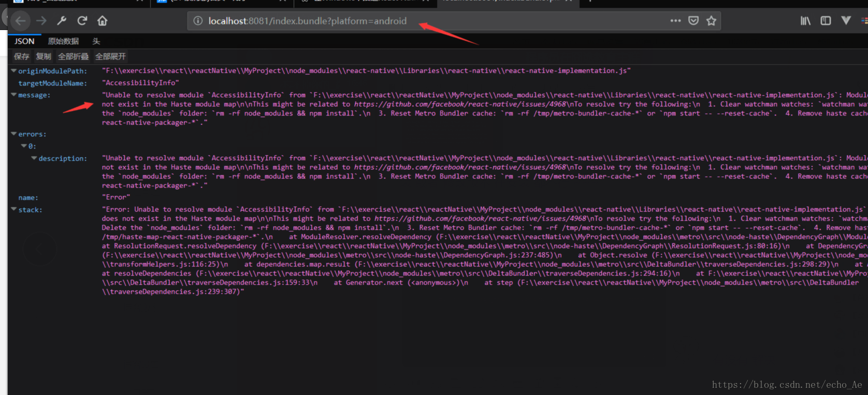868x395 pixels.
Task: Click the 复制 button
Action: [44, 56]
